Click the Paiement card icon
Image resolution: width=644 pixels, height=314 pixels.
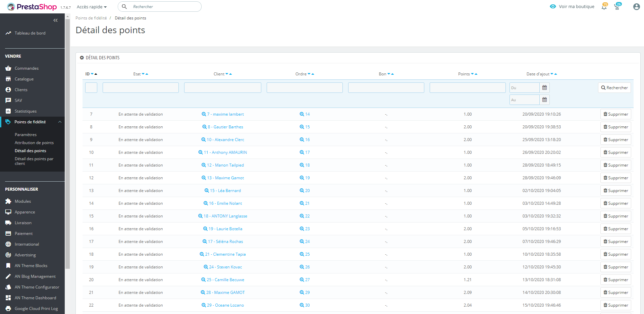(x=8, y=234)
